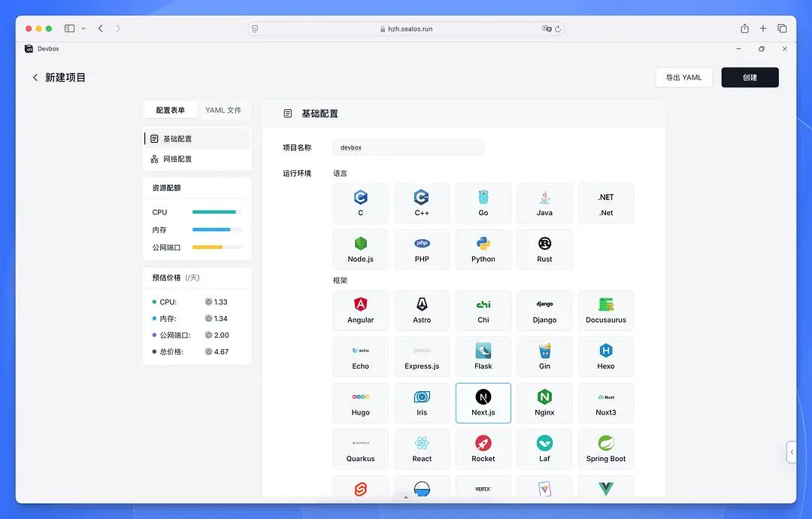The image size is (812, 519).
Task: Choose the Gin framework
Action: tap(544, 357)
